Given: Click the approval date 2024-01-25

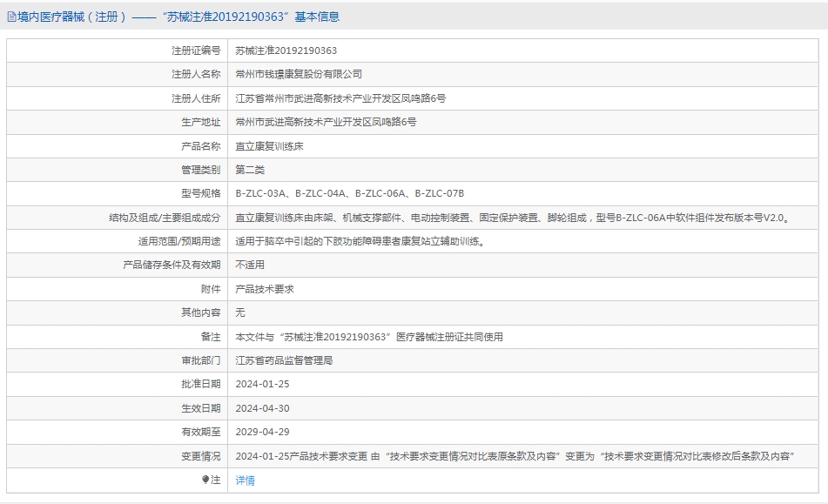Looking at the screenshot, I should [262, 384].
